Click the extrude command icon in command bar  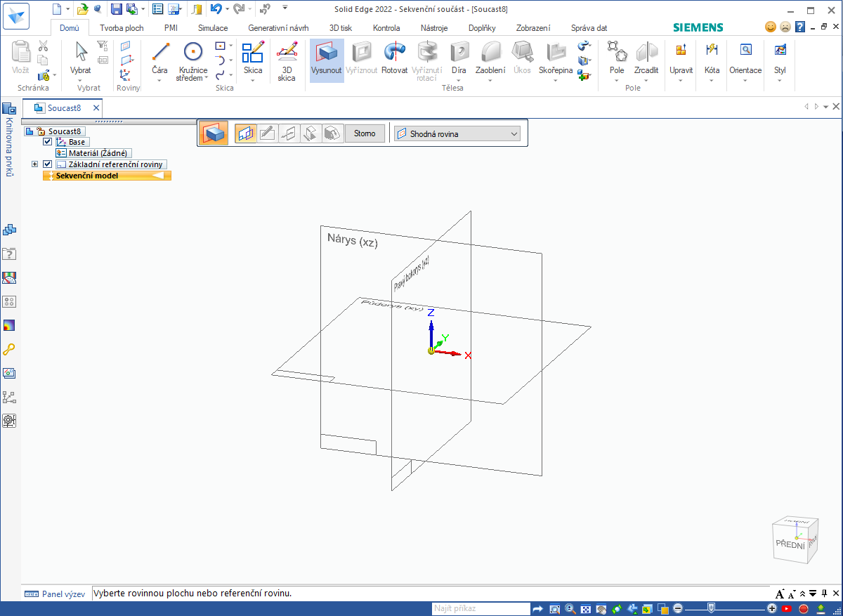(x=214, y=133)
